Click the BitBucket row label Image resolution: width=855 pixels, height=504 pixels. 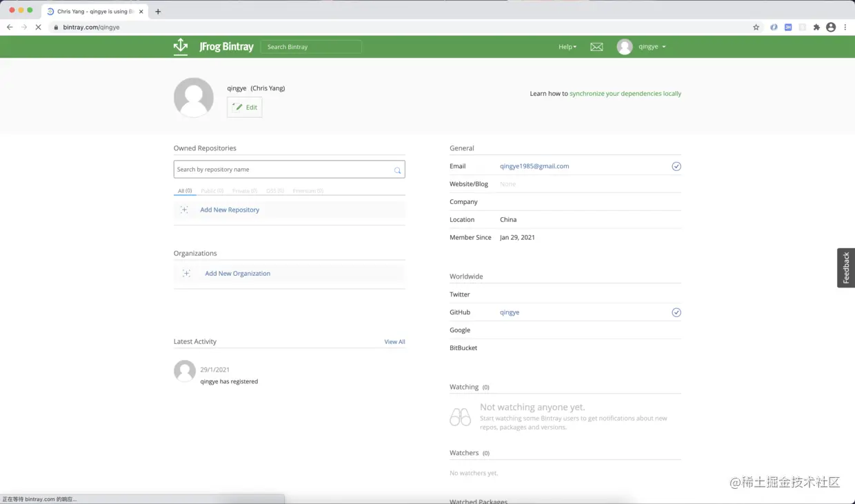click(463, 348)
